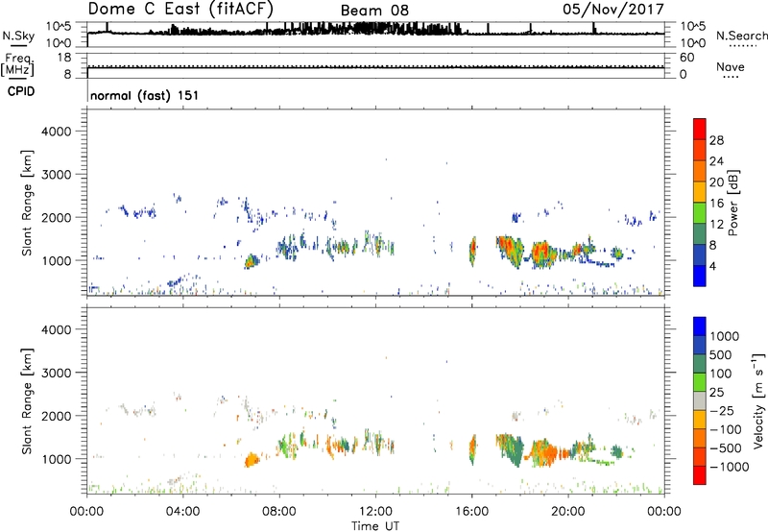
Task: Select the 3000 tick of the velocity panel
Action: click(x=56, y=373)
